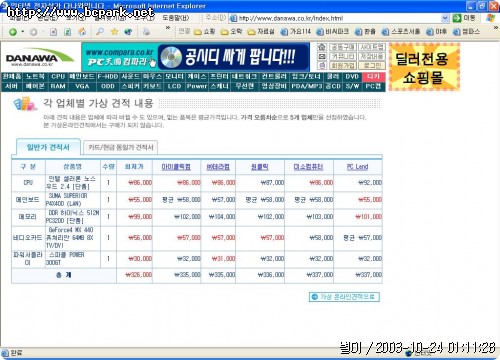Expand toolbar overflow chevron after Print
Screen dimensions: 500x360
(168, 28)
